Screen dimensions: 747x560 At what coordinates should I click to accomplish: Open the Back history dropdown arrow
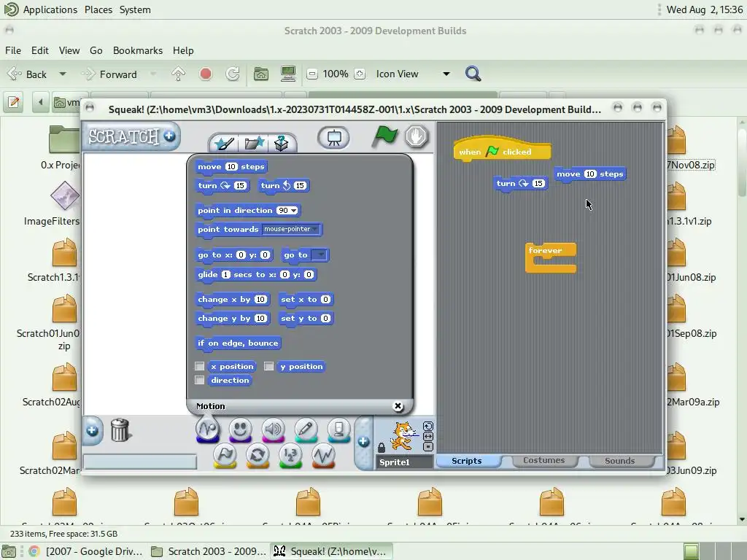pyautogui.click(x=63, y=74)
